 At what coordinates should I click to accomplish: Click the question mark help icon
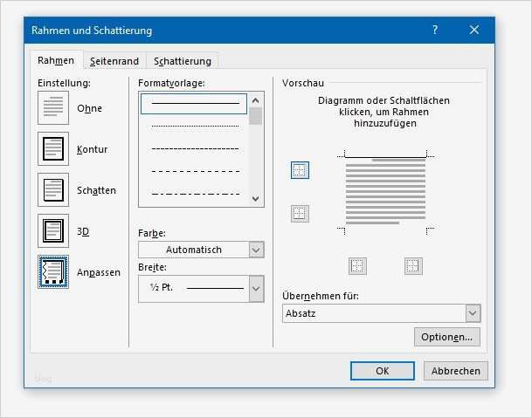coord(435,30)
